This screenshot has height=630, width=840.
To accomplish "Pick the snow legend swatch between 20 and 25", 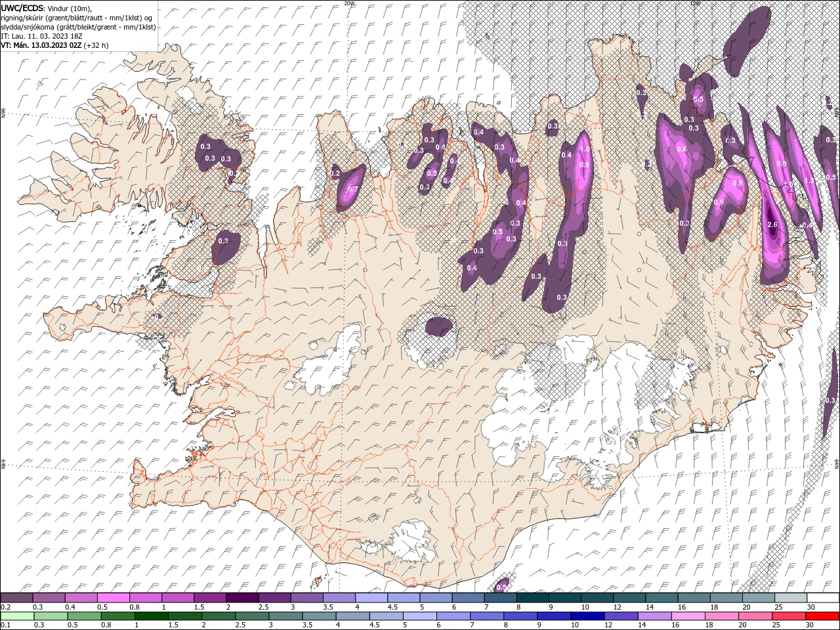I will coord(758,598).
